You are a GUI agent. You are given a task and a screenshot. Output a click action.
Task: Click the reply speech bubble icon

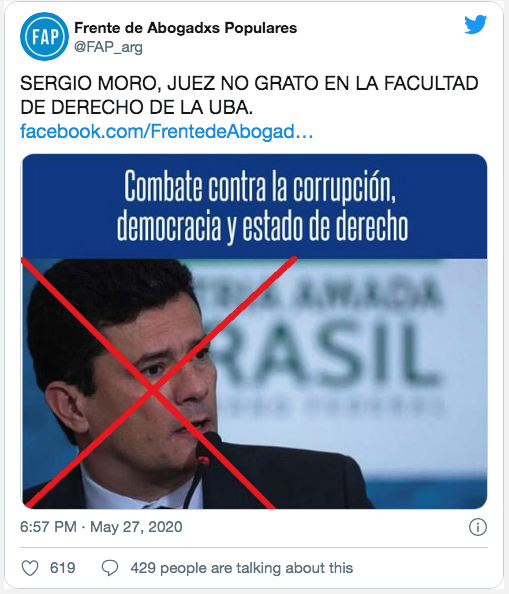coord(110,568)
